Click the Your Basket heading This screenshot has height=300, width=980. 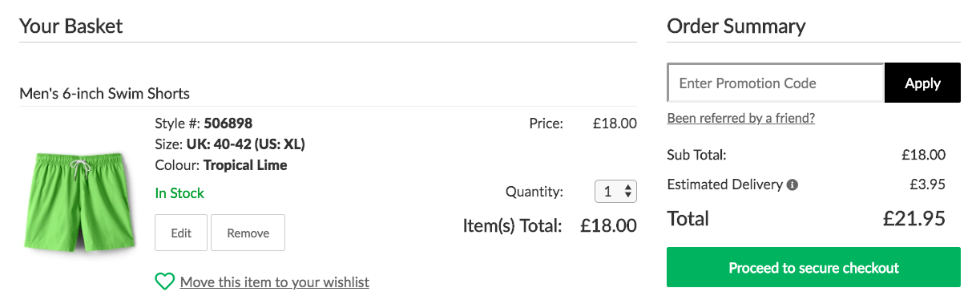pos(71,26)
